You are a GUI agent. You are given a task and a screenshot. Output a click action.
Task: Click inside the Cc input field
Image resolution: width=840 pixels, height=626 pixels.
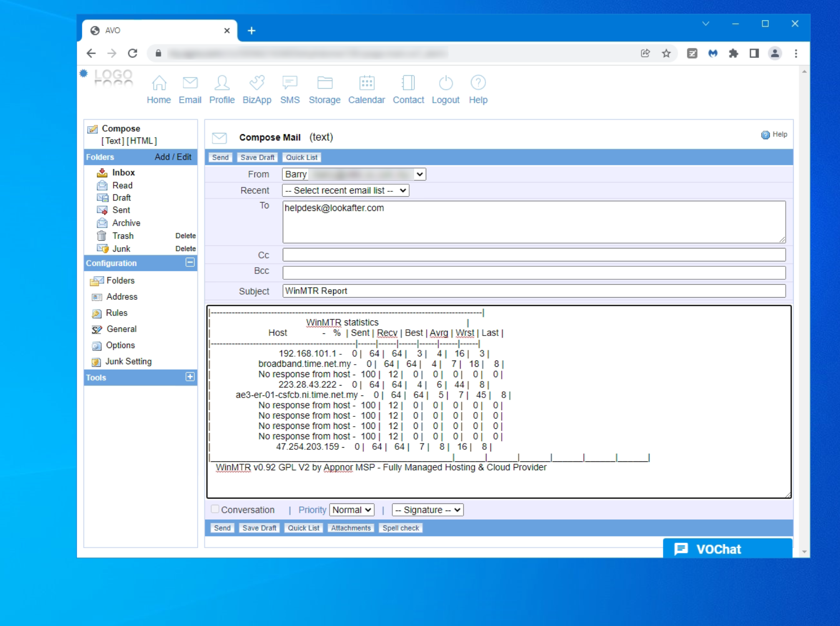[534, 255]
